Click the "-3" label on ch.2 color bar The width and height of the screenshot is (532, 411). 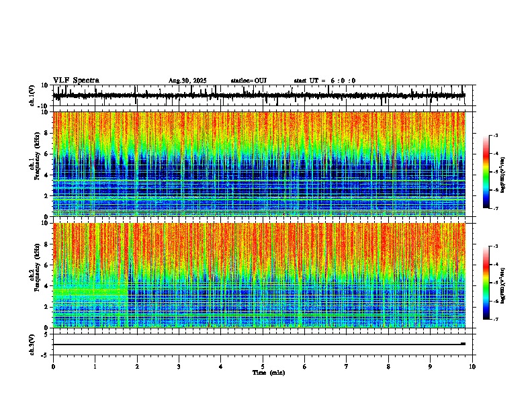click(x=495, y=246)
